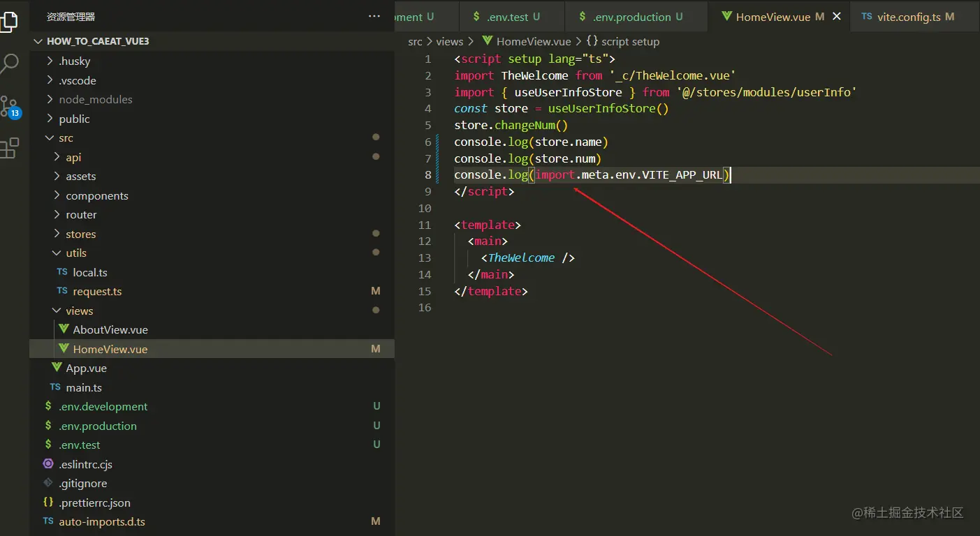Place cursor on 'useUserInfoStore()' on line 4

[608, 109]
